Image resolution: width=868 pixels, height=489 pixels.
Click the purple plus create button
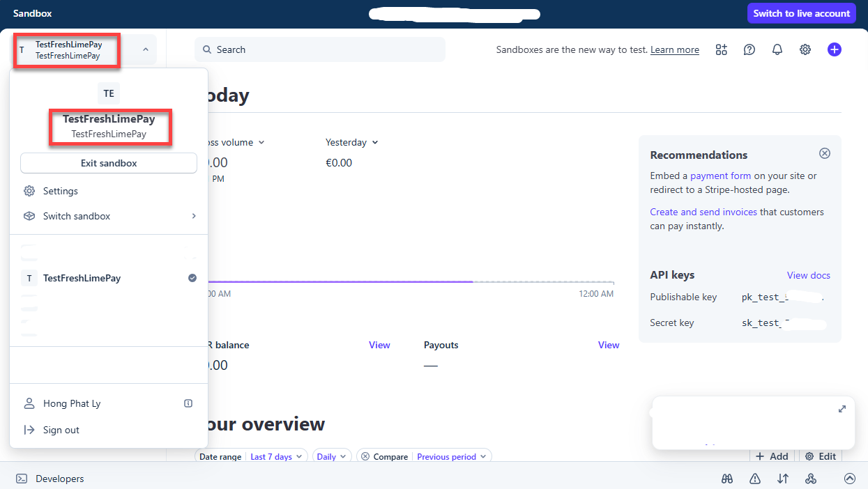click(835, 49)
